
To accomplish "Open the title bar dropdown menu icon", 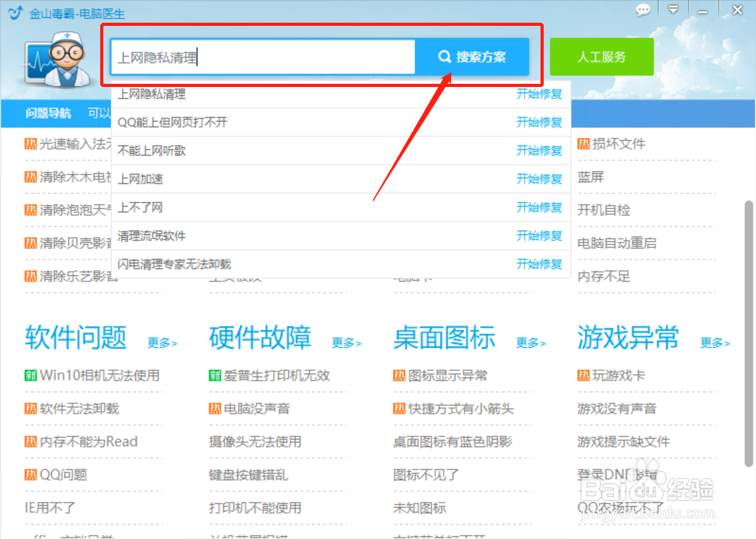I will pyautogui.click(x=673, y=10).
